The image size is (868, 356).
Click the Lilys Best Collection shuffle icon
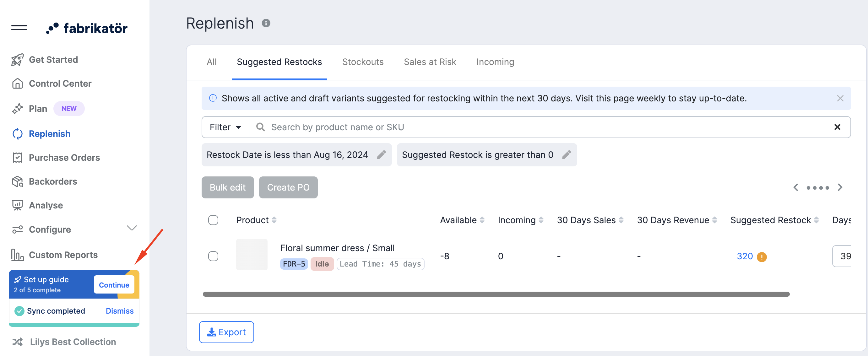tap(18, 342)
